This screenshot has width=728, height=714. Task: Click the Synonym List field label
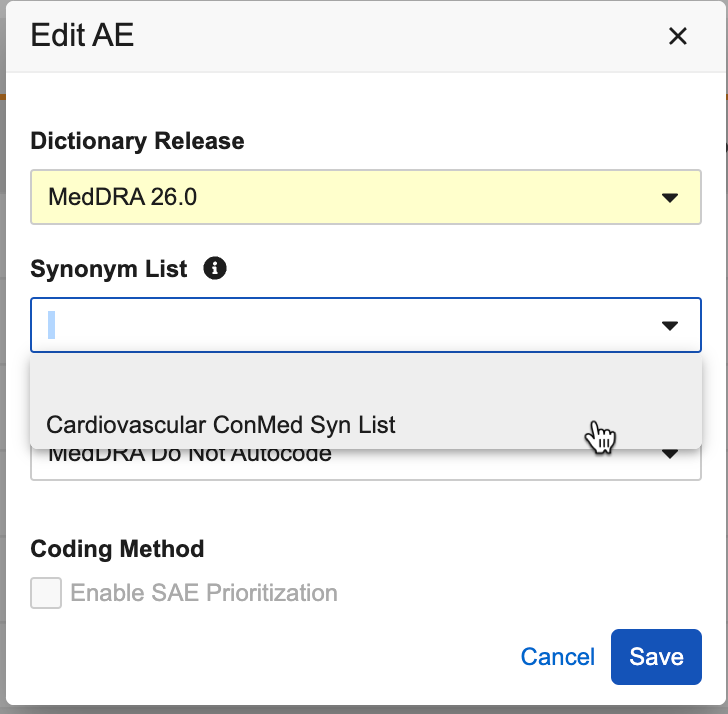point(109,269)
